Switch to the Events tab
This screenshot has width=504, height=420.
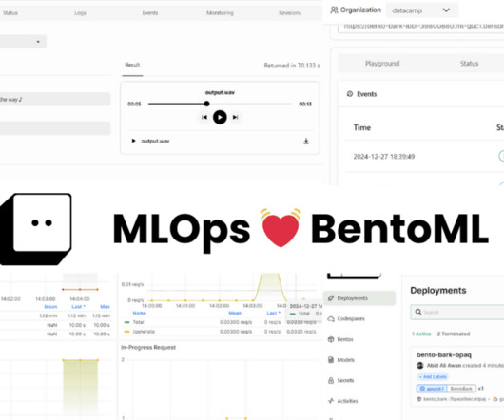tap(150, 13)
